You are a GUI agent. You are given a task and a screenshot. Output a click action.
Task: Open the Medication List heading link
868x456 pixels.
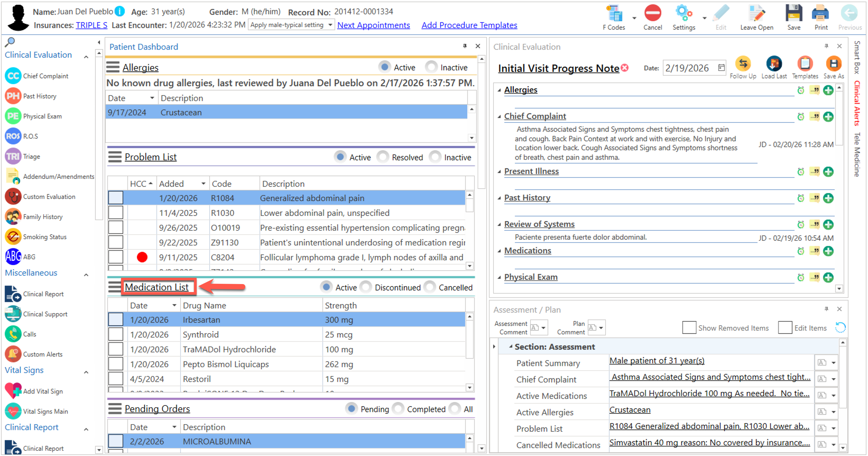pyautogui.click(x=156, y=287)
